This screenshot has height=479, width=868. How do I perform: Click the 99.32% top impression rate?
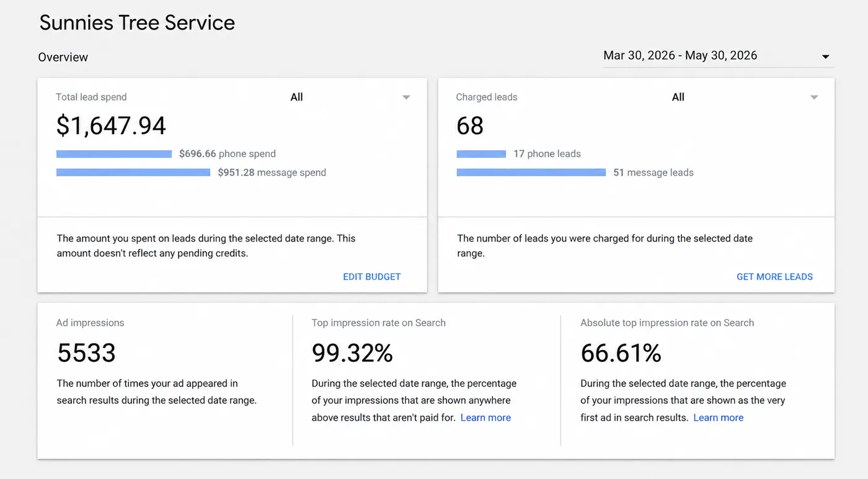click(x=352, y=353)
